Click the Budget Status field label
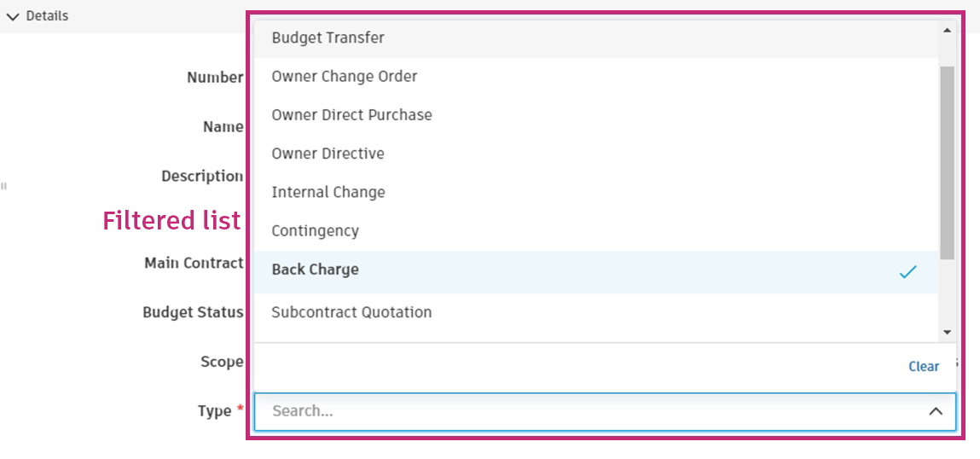Image resolution: width=980 pixels, height=459 pixels. pyautogui.click(x=193, y=312)
